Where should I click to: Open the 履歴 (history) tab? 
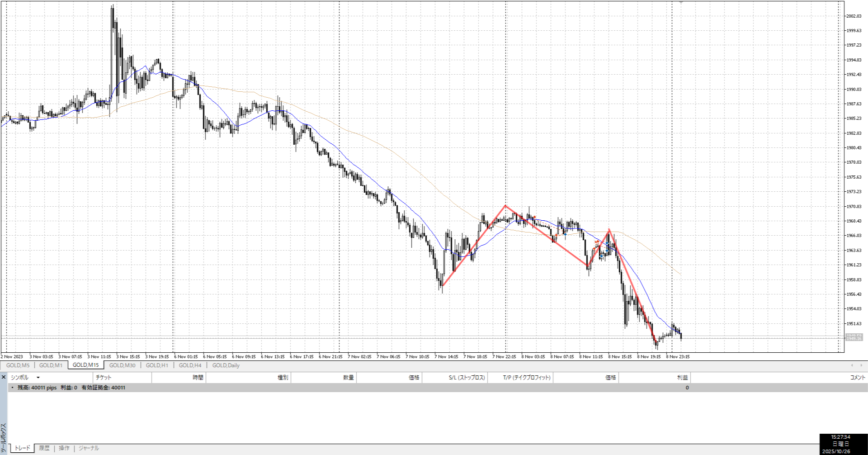44,448
